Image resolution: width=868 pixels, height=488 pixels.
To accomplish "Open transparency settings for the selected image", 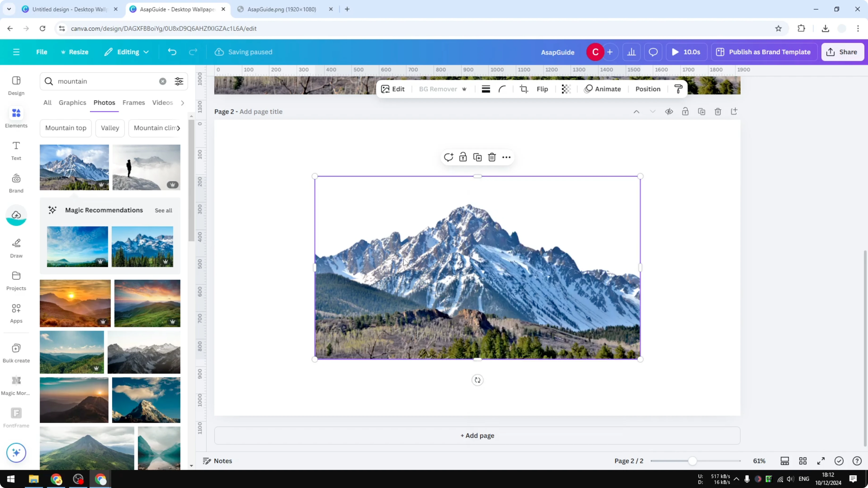I will click(x=566, y=89).
